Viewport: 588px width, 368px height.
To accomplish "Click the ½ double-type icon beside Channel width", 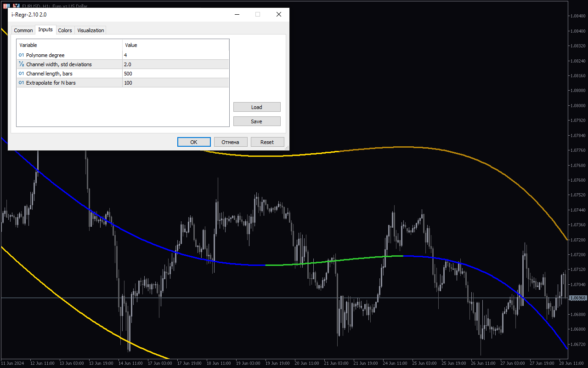I will pyautogui.click(x=21, y=64).
